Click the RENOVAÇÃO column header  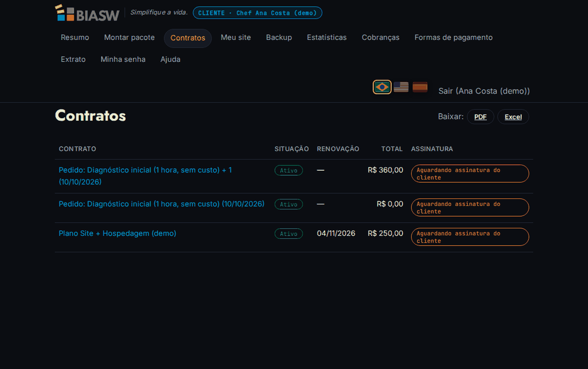(338, 149)
